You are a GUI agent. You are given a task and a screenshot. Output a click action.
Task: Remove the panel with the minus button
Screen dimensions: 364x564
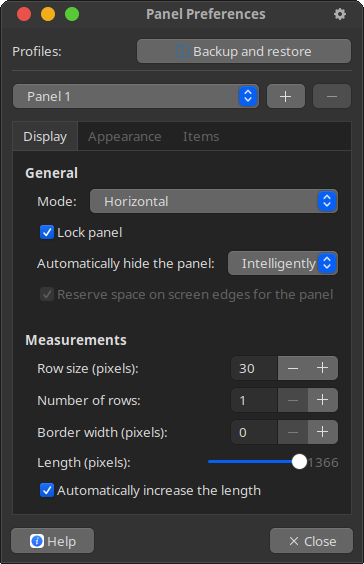(332, 96)
